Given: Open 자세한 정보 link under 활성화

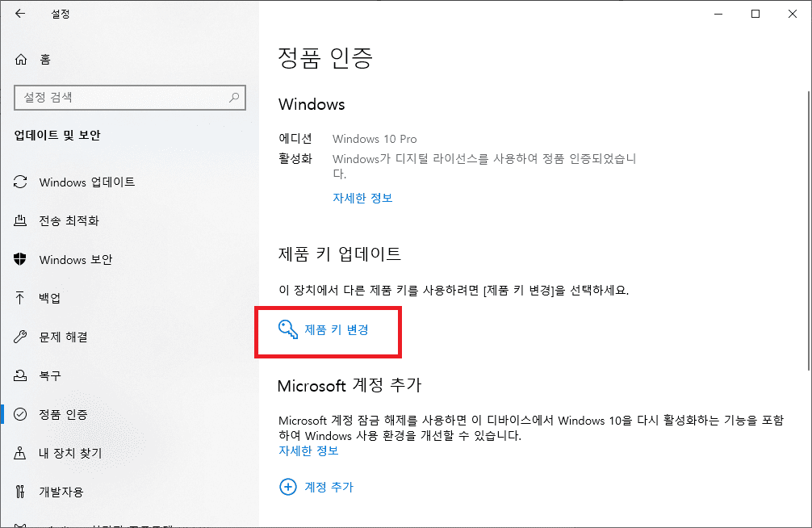Looking at the screenshot, I should point(362,198).
